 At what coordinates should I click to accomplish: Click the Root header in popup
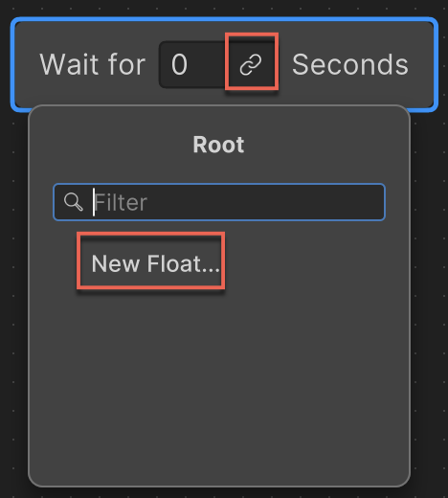click(218, 145)
